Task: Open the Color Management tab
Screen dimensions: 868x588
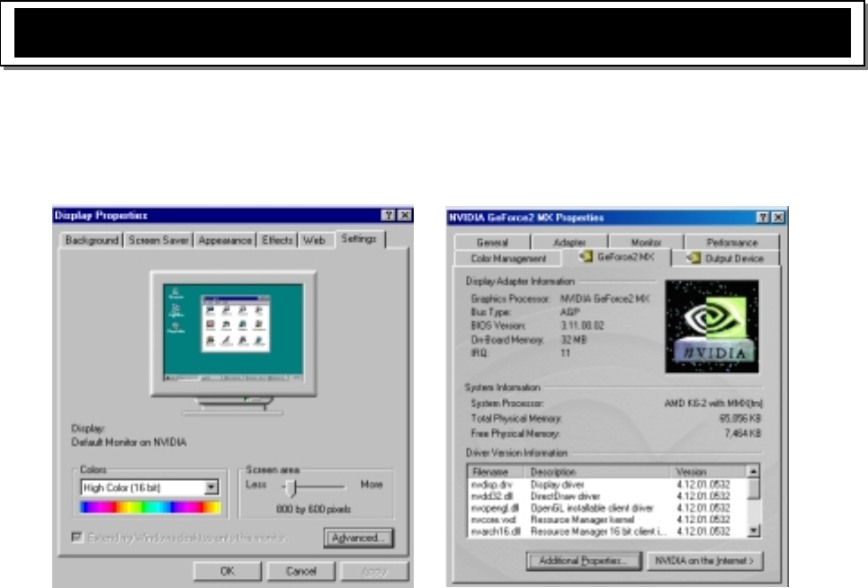Action: click(508, 258)
